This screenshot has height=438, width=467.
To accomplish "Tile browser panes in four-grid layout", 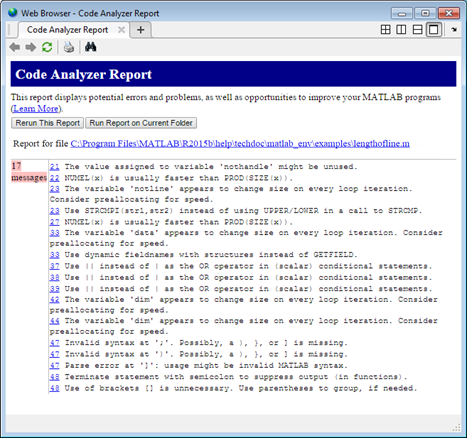I will (x=385, y=30).
